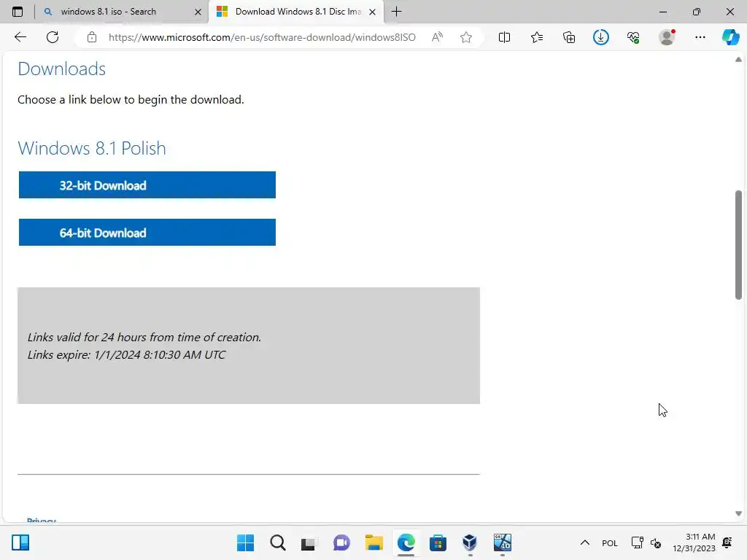Image resolution: width=747 pixels, height=560 pixels.
Task: Click the Downloads heading
Action: click(x=61, y=69)
